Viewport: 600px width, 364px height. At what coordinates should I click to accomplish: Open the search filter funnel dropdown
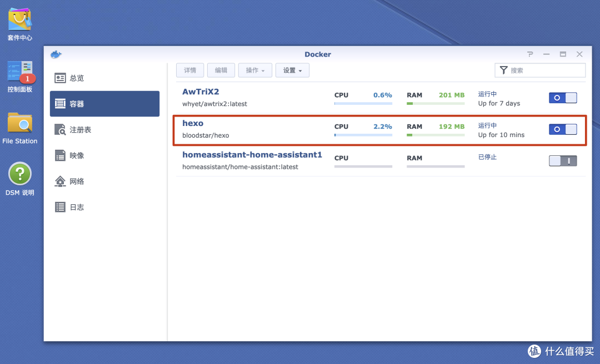pos(503,70)
